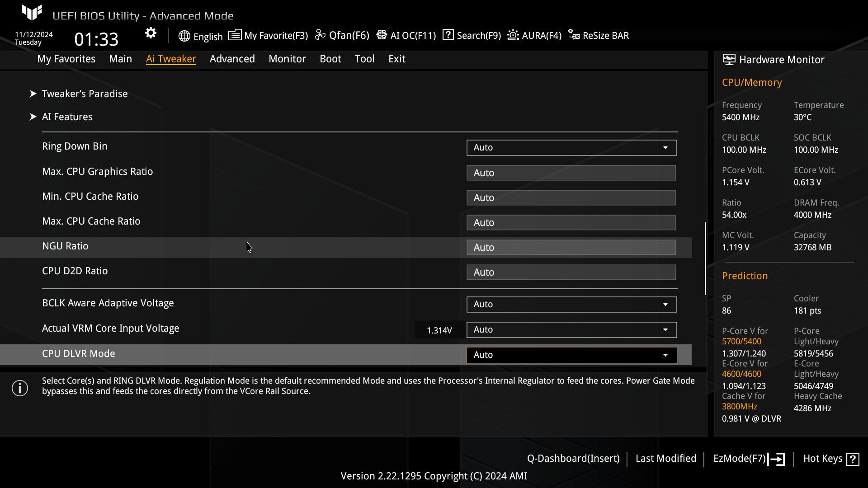Click Hot Keys question mark icon
The image size is (868, 488).
coord(853,459)
